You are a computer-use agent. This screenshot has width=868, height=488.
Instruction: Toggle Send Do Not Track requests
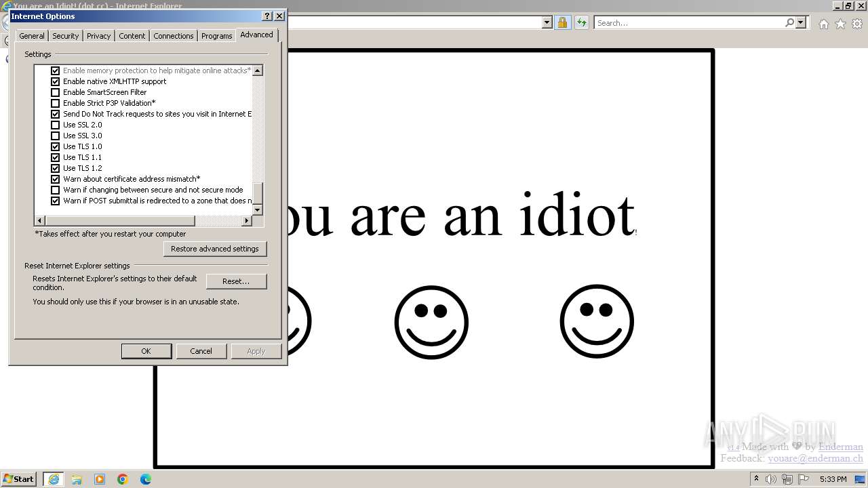point(56,114)
